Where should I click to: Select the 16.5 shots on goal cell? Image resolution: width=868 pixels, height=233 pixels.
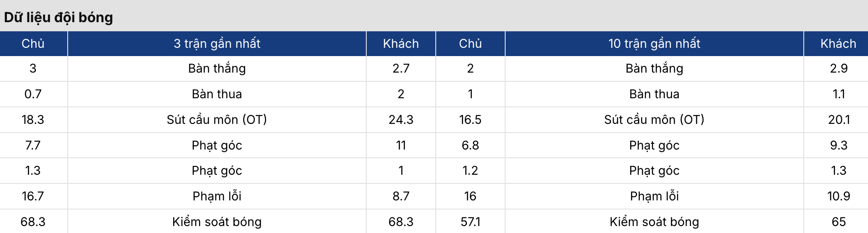(x=470, y=120)
